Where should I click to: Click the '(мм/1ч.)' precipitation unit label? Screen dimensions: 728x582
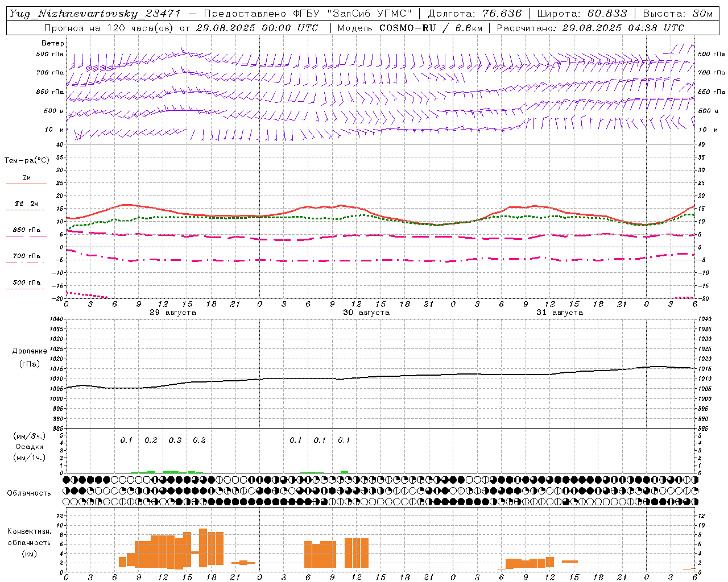click(x=30, y=458)
